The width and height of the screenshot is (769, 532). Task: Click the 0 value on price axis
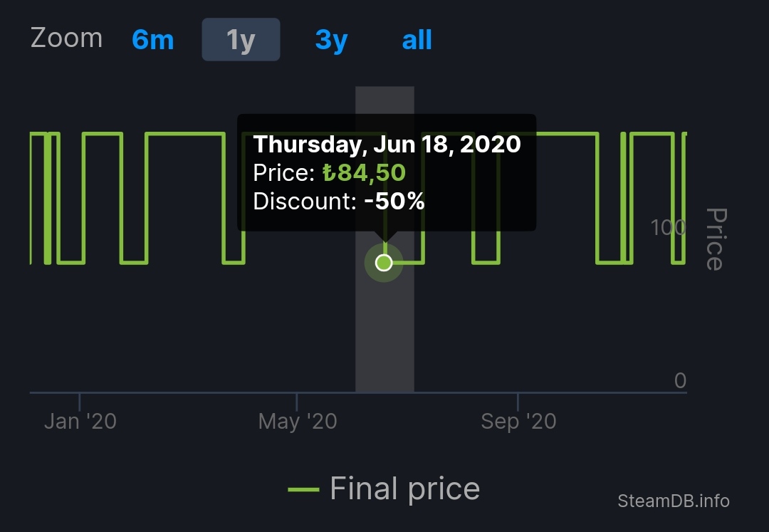(680, 381)
